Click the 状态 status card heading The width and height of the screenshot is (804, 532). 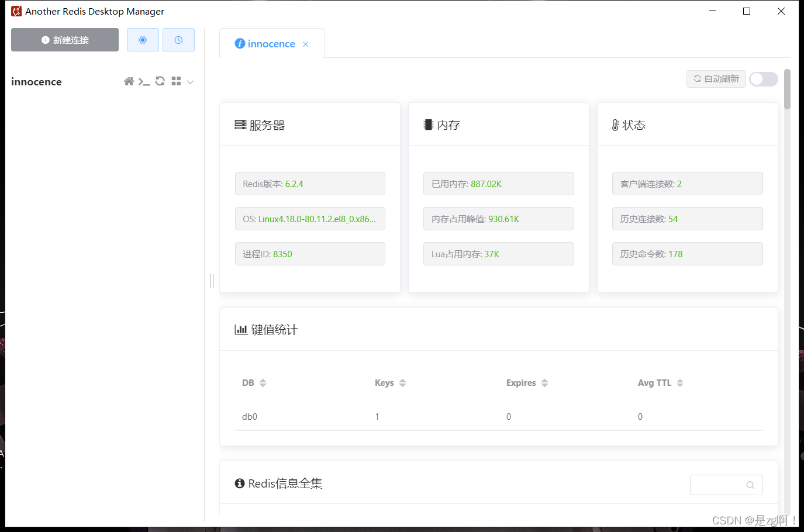click(x=629, y=125)
